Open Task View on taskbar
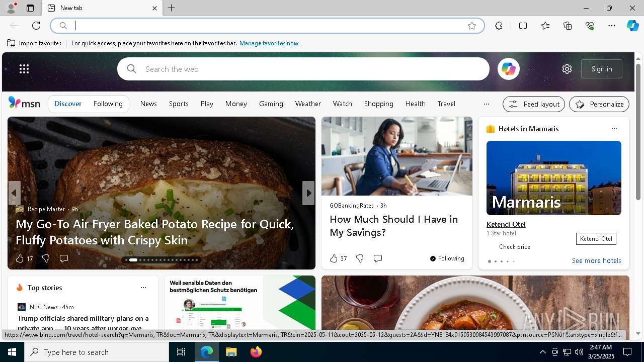Image resolution: width=644 pixels, height=362 pixels. tap(181, 352)
